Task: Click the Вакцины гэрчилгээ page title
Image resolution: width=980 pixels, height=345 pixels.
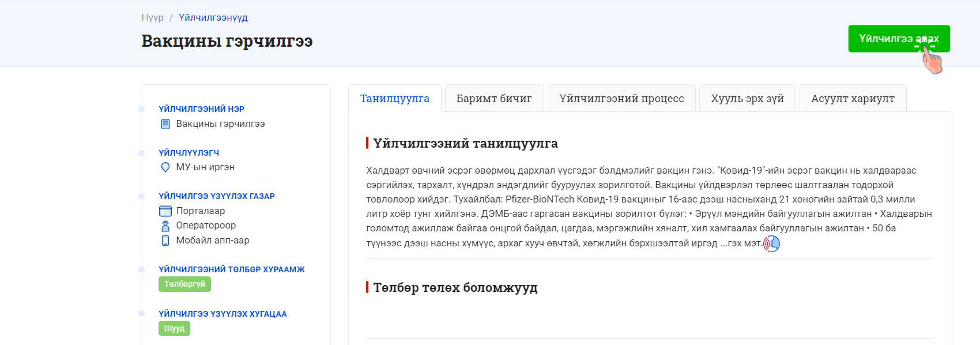Action: point(227,42)
